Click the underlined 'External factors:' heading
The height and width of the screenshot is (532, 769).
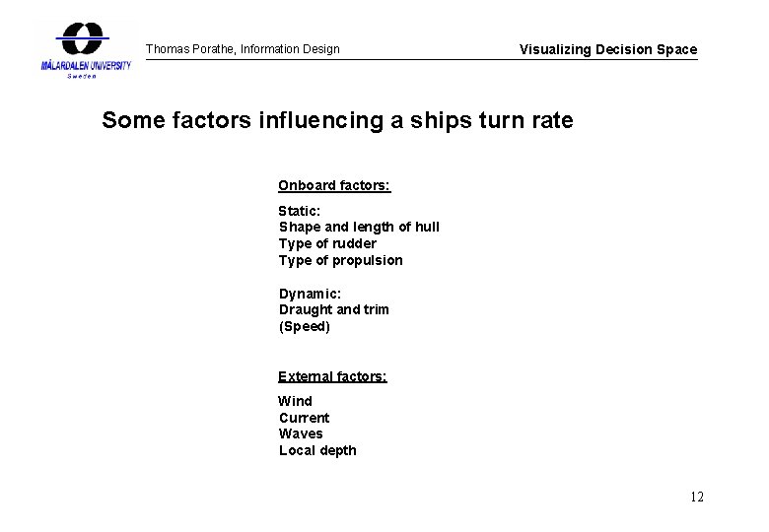coord(332,376)
